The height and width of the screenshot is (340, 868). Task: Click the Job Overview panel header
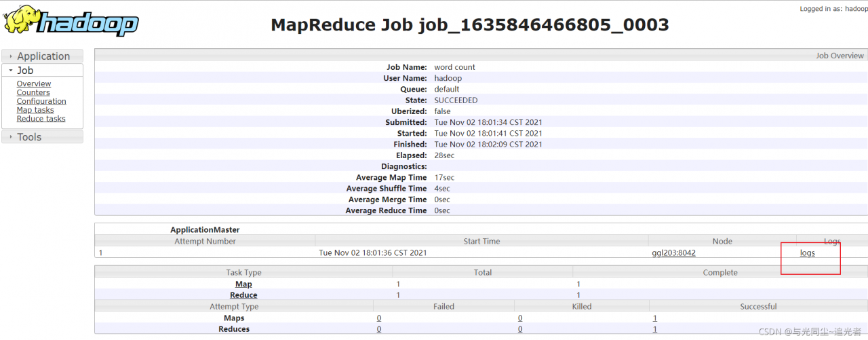[481, 56]
